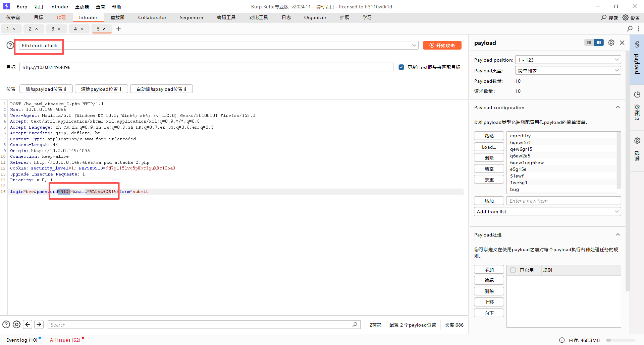Screen dimensions: 644x345
Task: Open the 帮助 menu
Action: pos(116,7)
